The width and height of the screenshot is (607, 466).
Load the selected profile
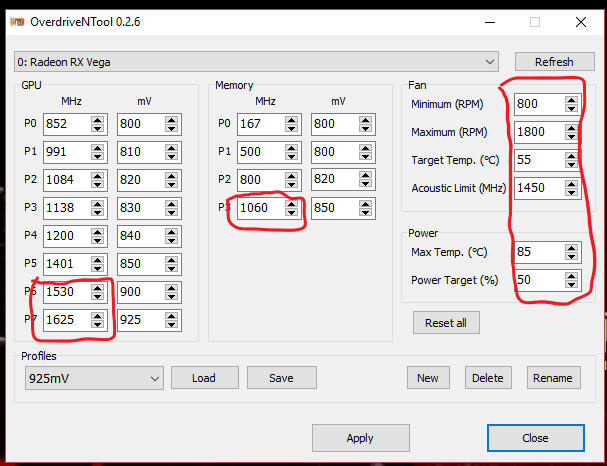204,378
